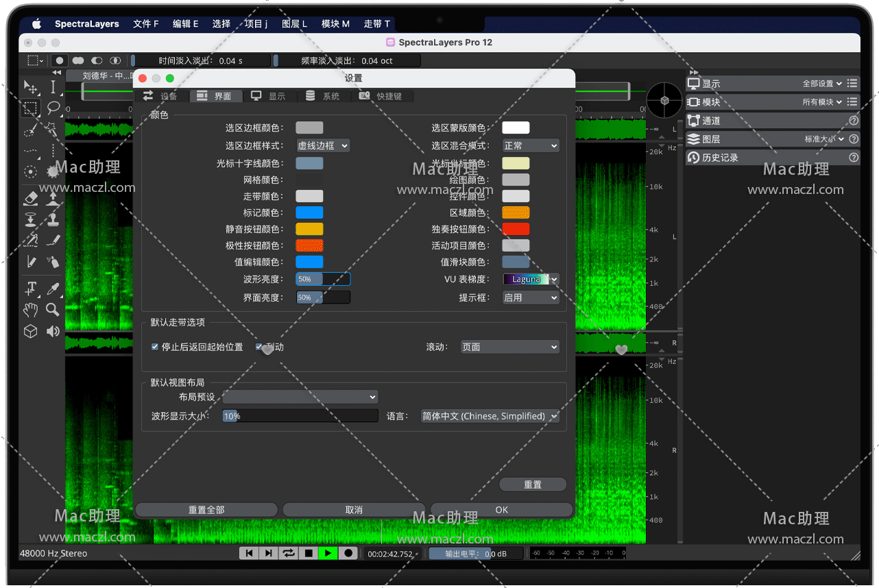
Task: Select the Lasso selection tool
Action: pyautogui.click(x=53, y=108)
